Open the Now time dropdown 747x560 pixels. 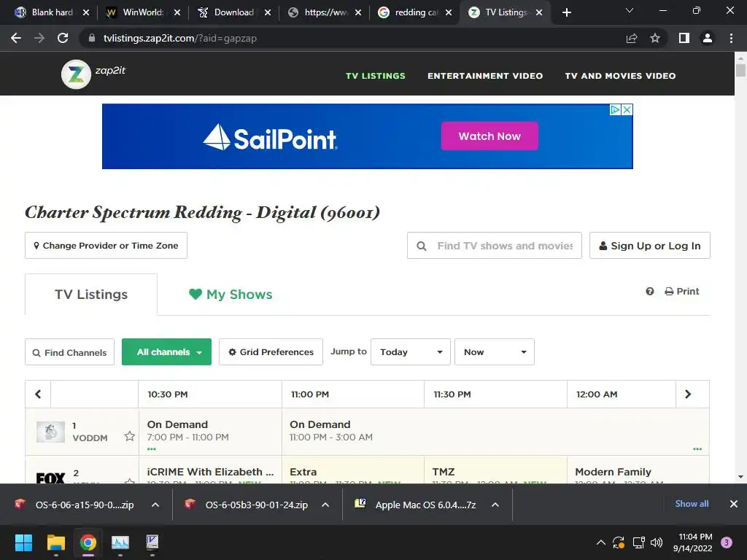pyautogui.click(x=495, y=352)
